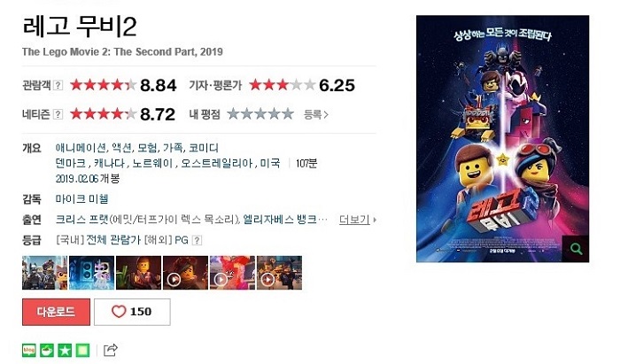The image size is (620, 364).
Task: Open the first still image thumbnail
Action: pyautogui.click(x=44, y=273)
